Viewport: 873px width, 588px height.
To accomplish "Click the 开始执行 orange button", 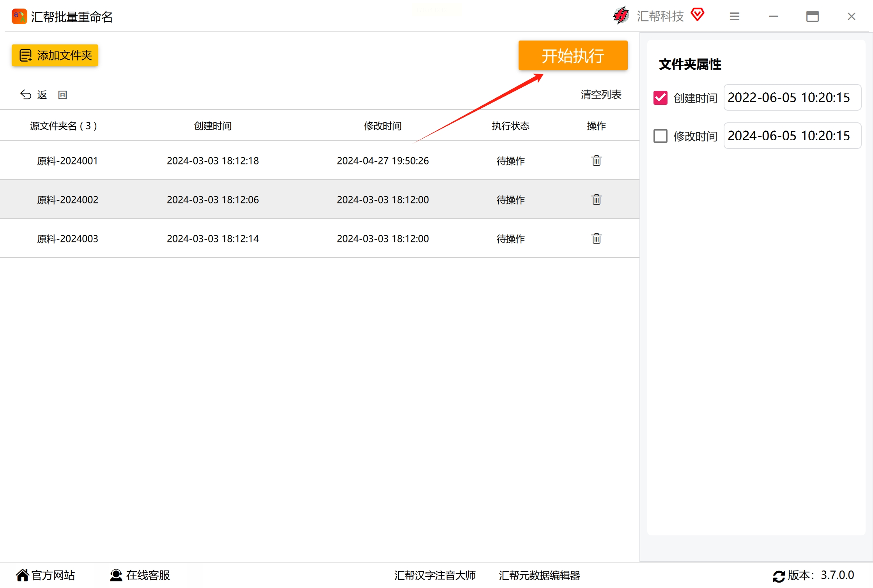I will click(x=572, y=56).
